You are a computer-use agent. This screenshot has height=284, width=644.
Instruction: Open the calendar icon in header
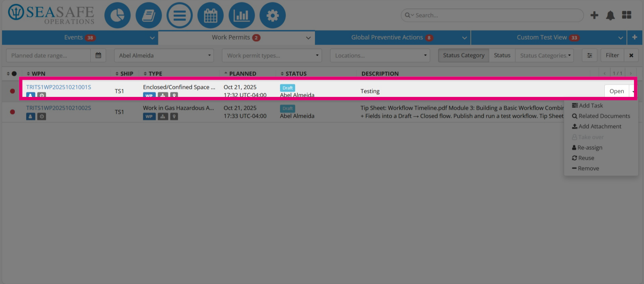211,15
